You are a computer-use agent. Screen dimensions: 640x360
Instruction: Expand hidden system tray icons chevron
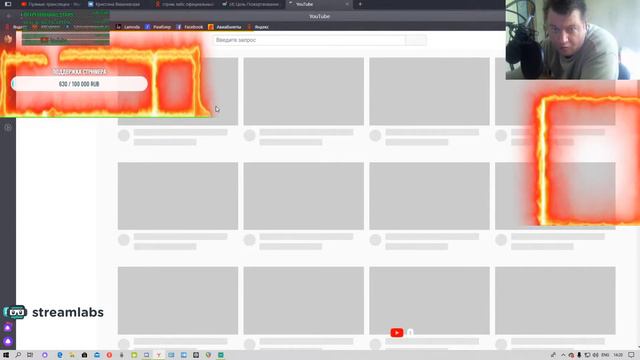click(x=563, y=355)
